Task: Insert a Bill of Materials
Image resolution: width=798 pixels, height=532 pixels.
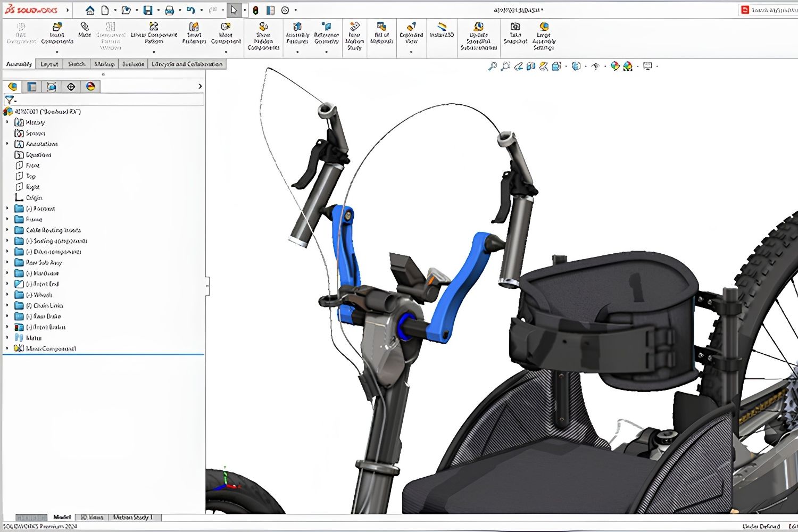Action: pyautogui.click(x=381, y=33)
